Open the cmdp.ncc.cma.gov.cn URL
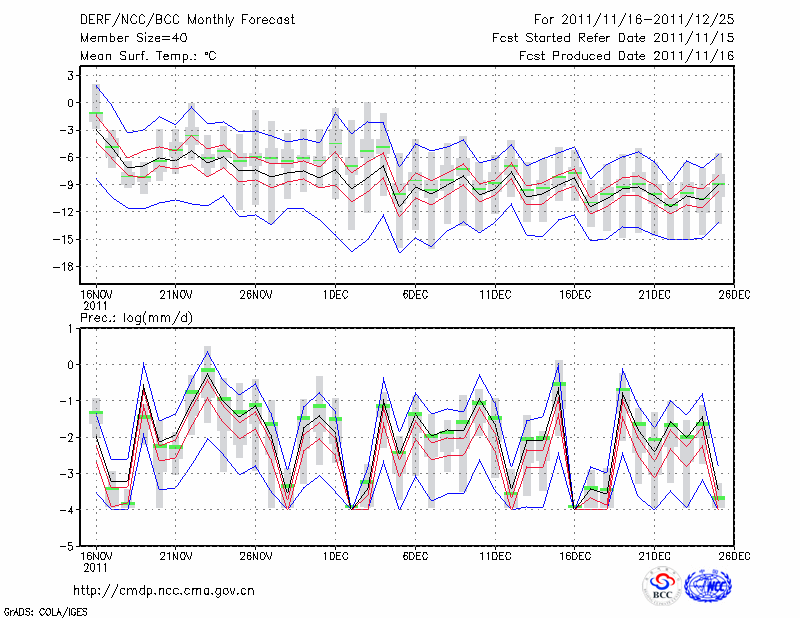 tap(164, 591)
